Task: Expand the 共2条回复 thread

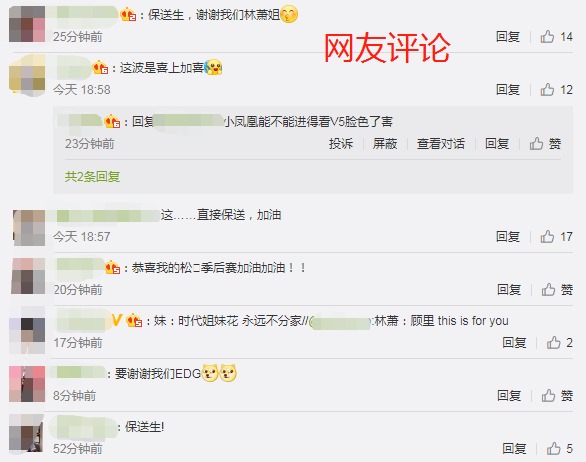Action: point(92,176)
